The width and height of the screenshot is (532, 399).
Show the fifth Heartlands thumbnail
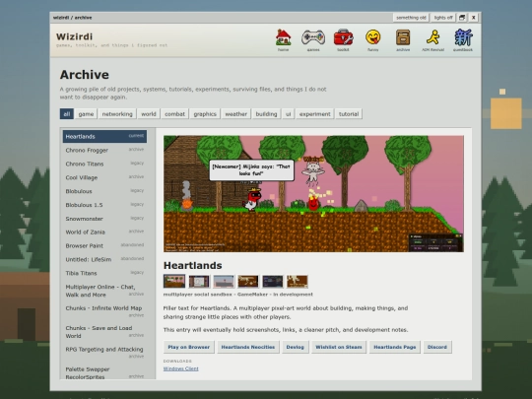273,281
